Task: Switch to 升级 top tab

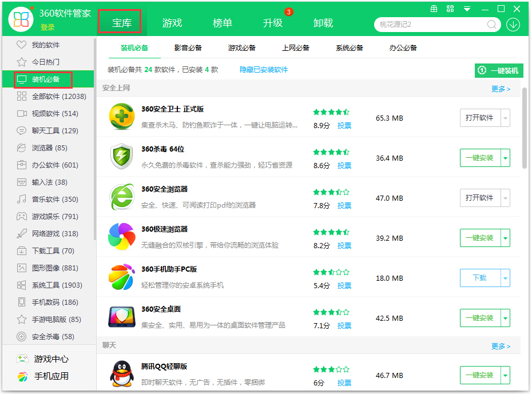Action: tap(272, 22)
